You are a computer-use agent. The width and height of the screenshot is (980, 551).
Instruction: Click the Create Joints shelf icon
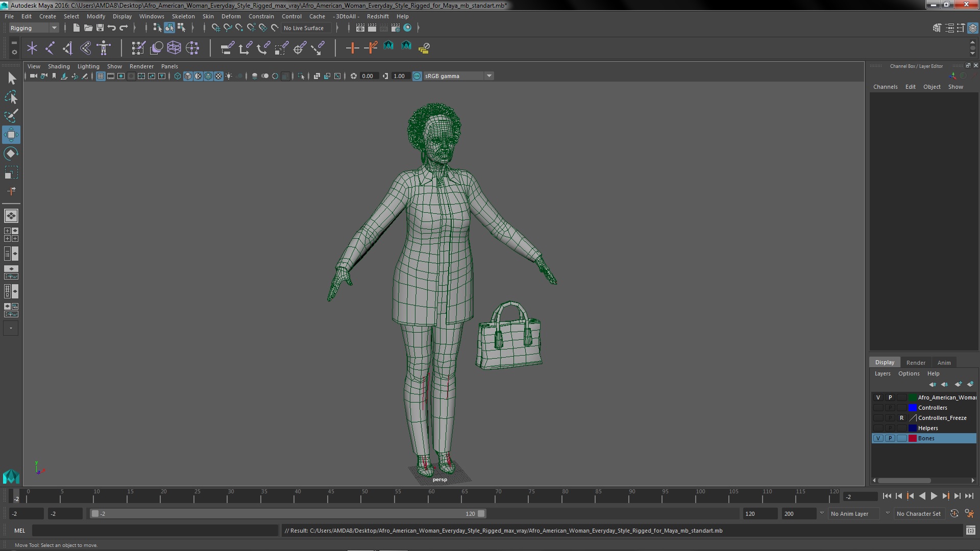[x=50, y=48]
